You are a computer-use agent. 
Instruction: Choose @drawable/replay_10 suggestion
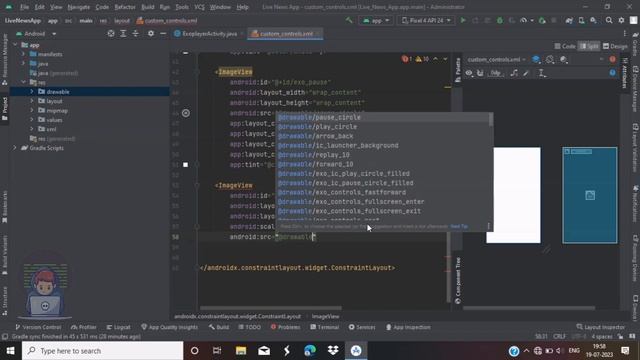pyautogui.click(x=384, y=155)
